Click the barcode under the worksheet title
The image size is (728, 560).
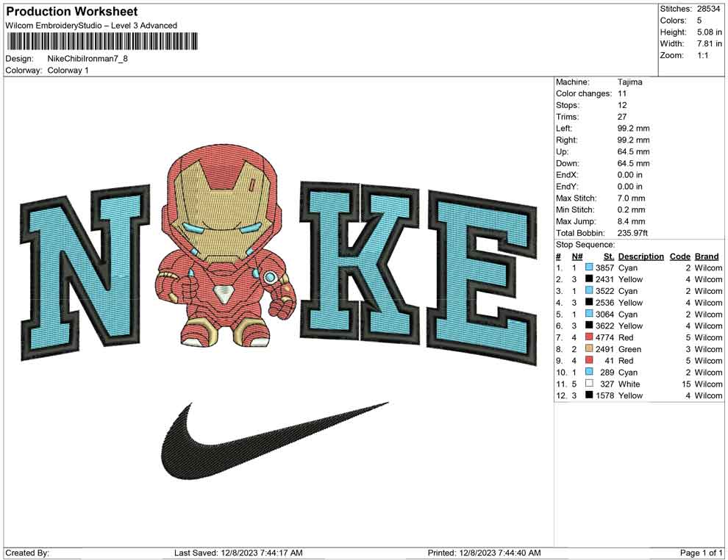[101, 41]
